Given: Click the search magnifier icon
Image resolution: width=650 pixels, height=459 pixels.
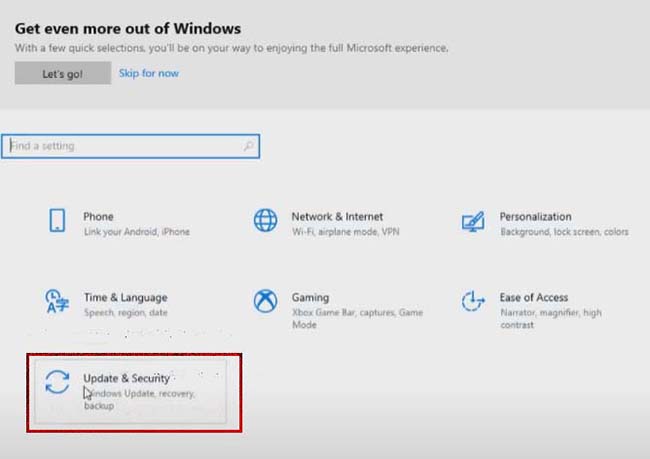Looking at the screenshot, I should (248, 146).
